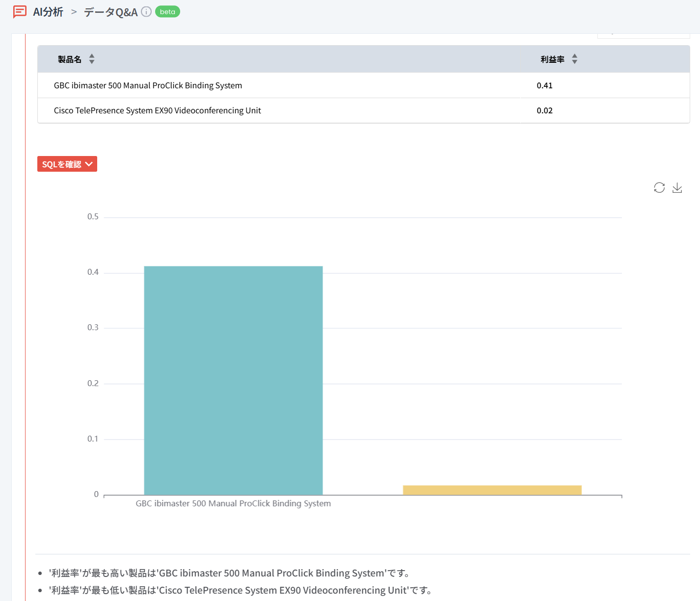Screen dimensions: 700x601
Task: Show the info tooltip icon beside データQ&A
Action: point(146,12)
